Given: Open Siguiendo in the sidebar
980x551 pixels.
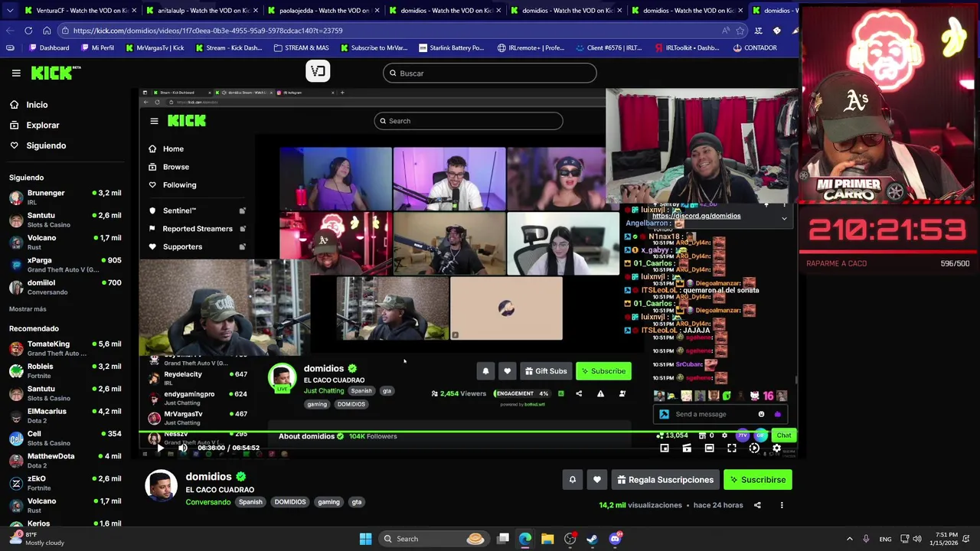Looking at the screenshot, I should point(46,145).
